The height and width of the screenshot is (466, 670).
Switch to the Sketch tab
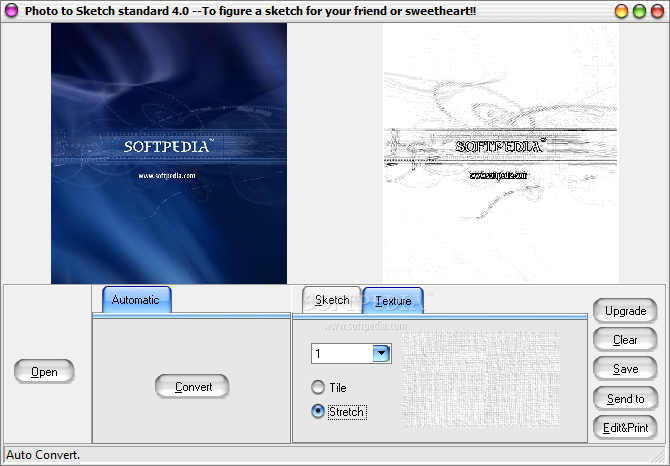tap(332, 300)
